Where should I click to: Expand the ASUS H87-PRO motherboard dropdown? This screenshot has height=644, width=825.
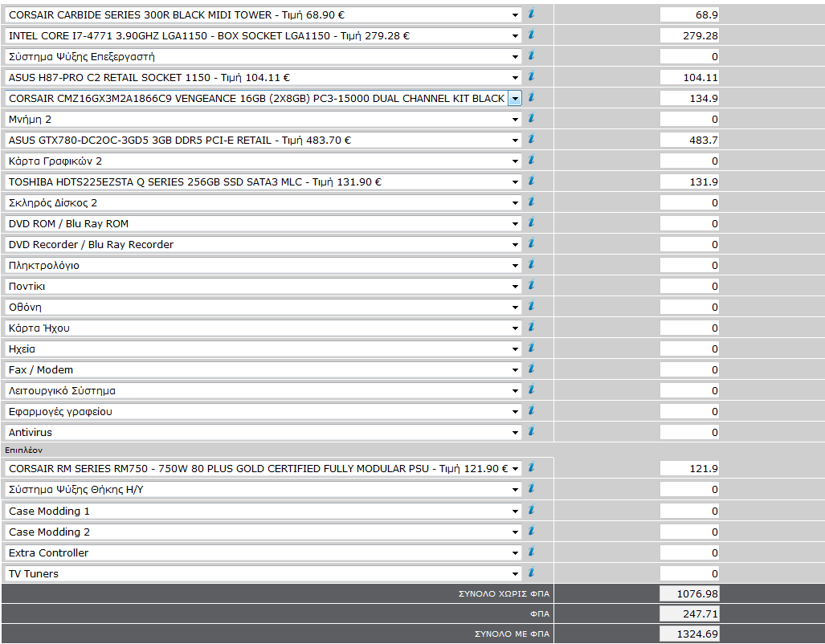point(263,77)
